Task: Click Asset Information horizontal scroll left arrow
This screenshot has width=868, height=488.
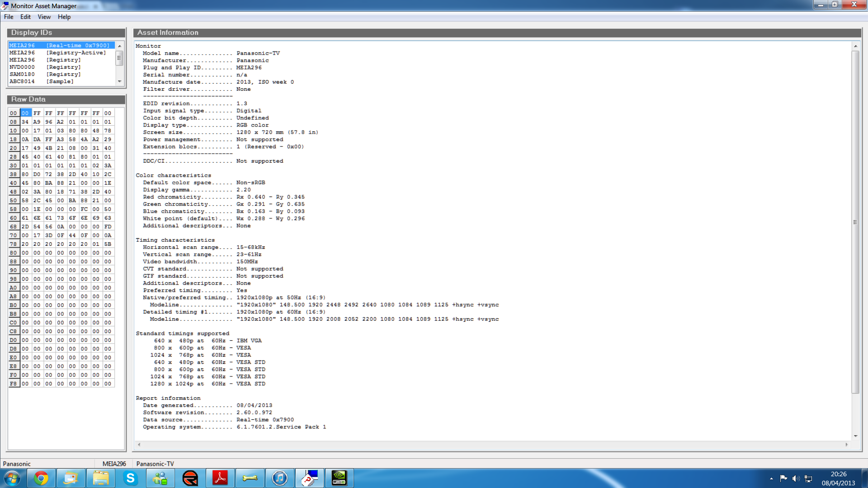Action: pyautogui.click(x=139, y=445)
